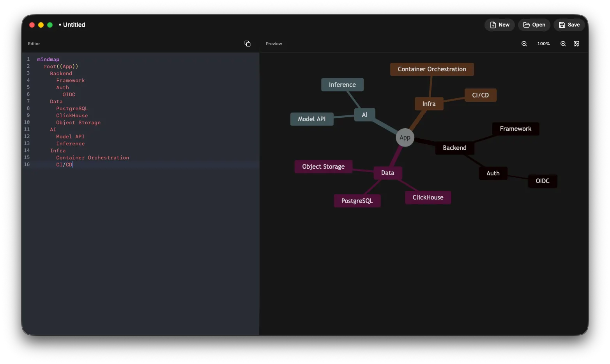Click the Infra node in preview

pos(429,104)
